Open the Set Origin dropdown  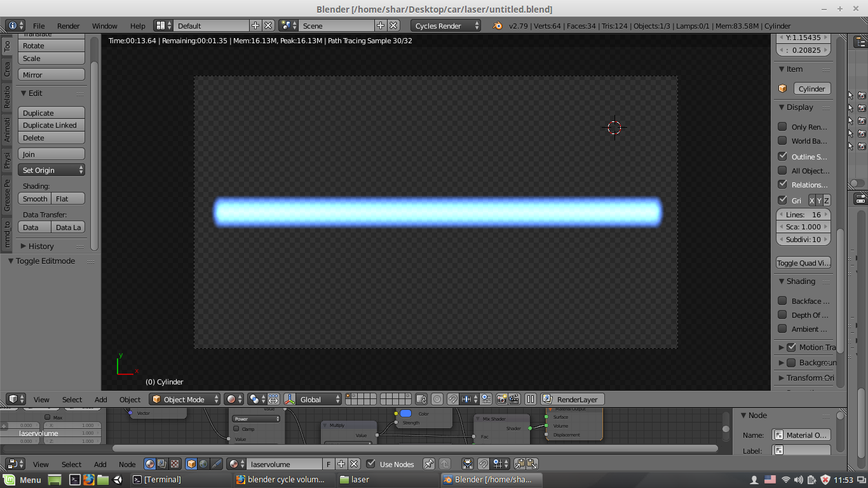click(51, 170)
